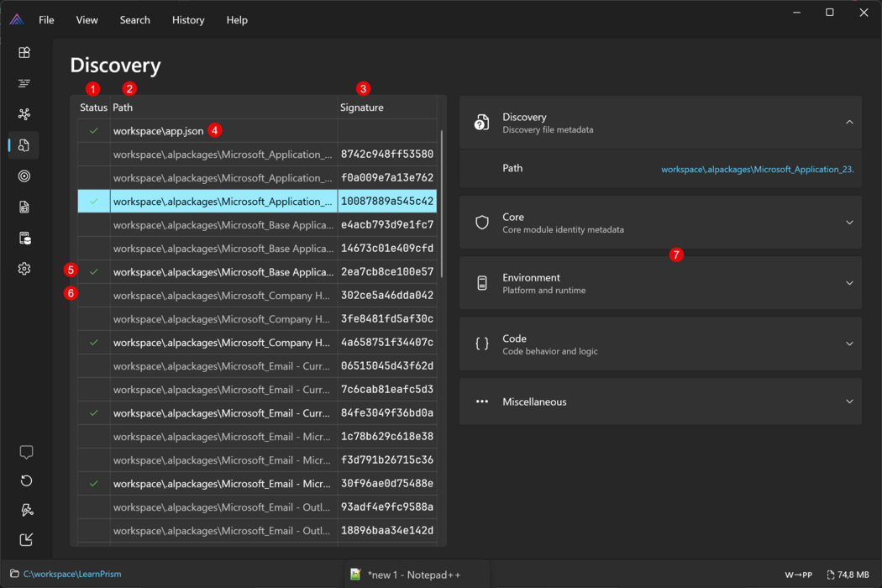Viewport: 882px width, 588px height.
Task: Open the Search menu
Action: pyautogui.click(x=134, y=20)
